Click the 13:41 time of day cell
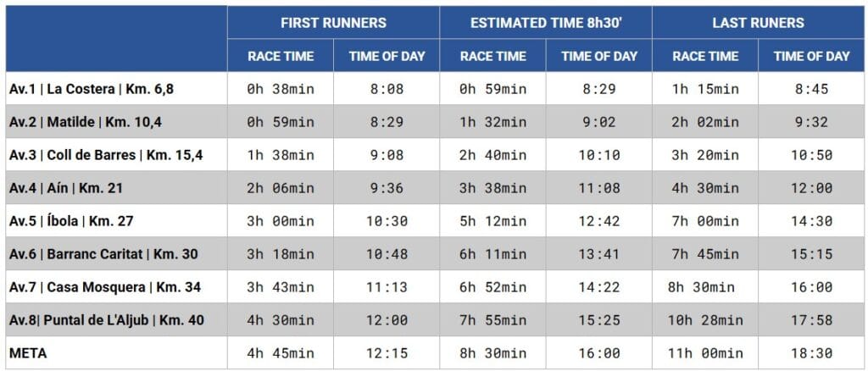 point(599,254)
